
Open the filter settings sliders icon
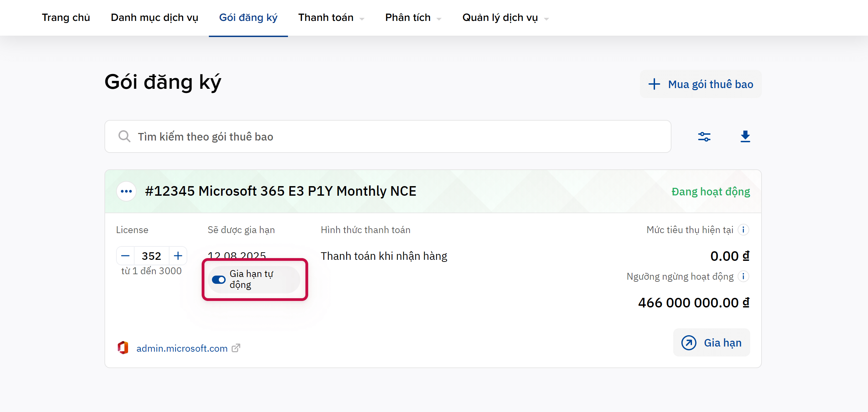(704, 137)
